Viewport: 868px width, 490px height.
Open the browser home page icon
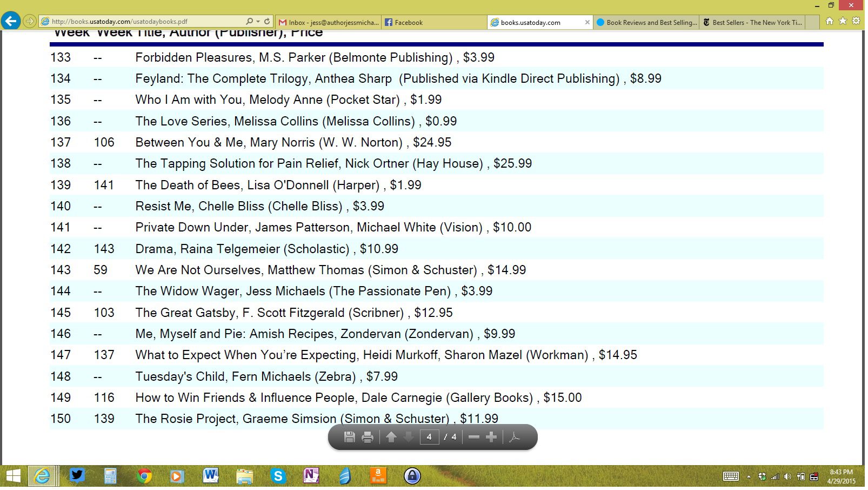(x=830, y=21)
